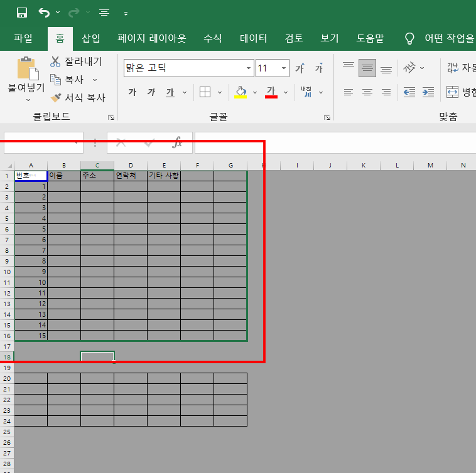Click the wrap text icon
This screenshot has width=476, height=473.
point(453,68)
